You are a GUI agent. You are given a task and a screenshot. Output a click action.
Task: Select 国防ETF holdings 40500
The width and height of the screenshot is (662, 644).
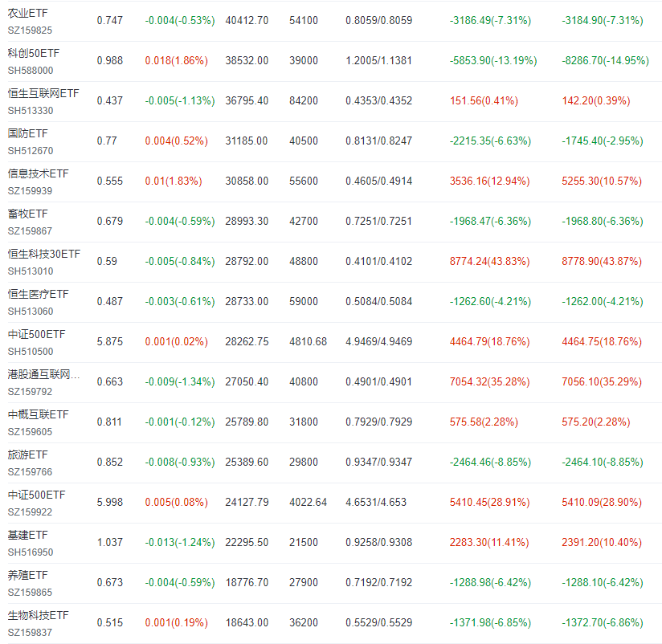304,141
